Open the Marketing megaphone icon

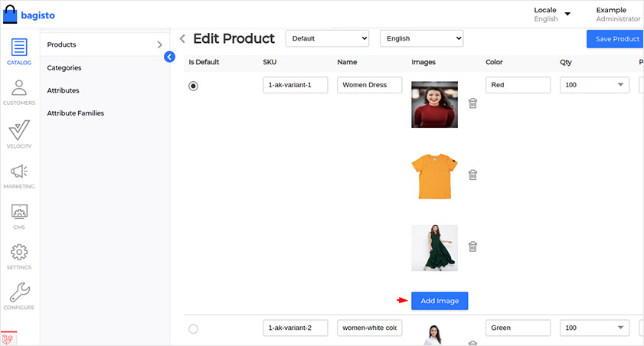coord(19,175)
